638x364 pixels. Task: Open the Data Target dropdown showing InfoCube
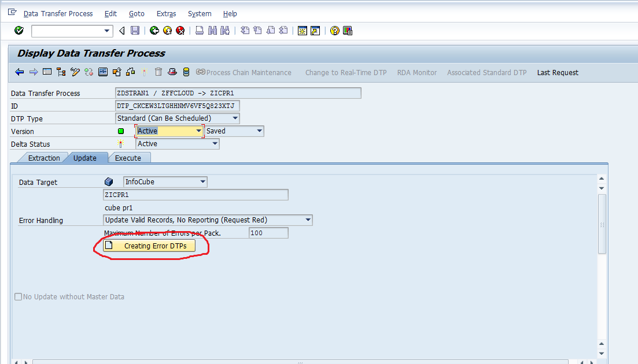202,181
